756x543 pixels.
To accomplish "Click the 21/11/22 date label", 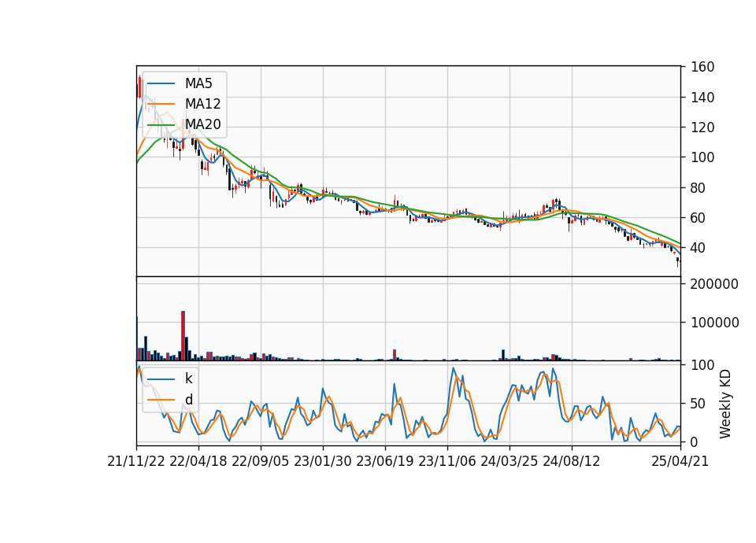I will 136,461.
